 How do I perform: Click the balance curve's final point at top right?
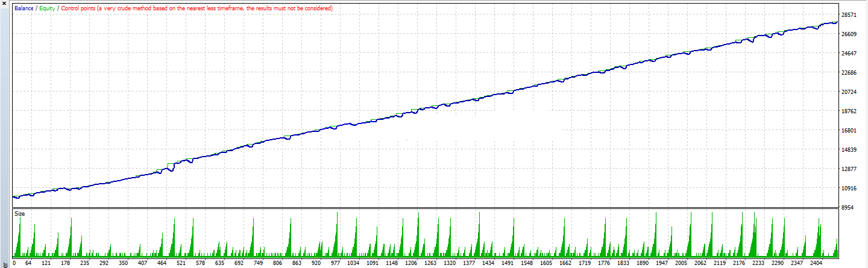point(837,22)
